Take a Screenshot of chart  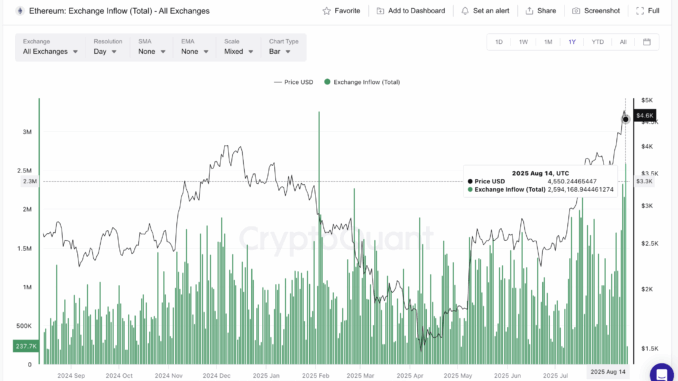pos(596,11)
